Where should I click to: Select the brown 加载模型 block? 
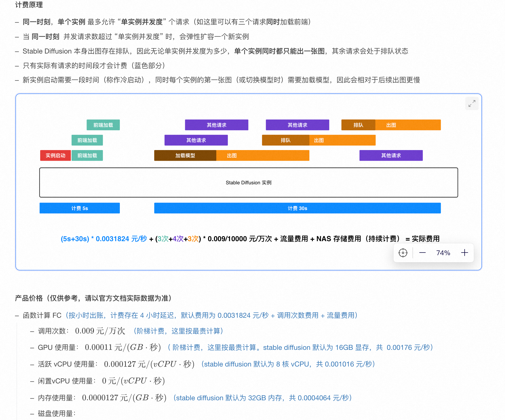click(185, 155)
